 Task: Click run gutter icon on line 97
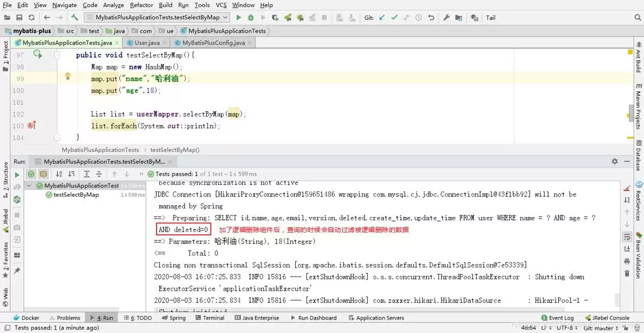point(37,54)
